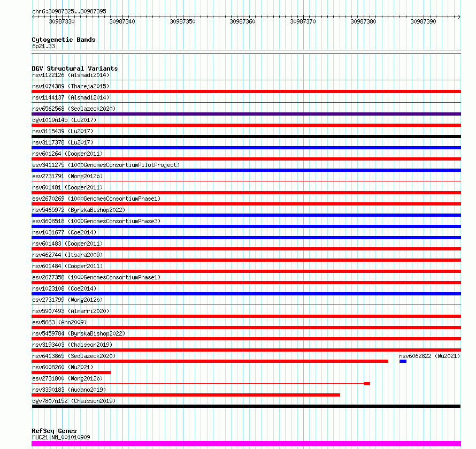Click ruler position 30987380
The width and height of the screenshot is (476, 449).
tap(363, 21)
